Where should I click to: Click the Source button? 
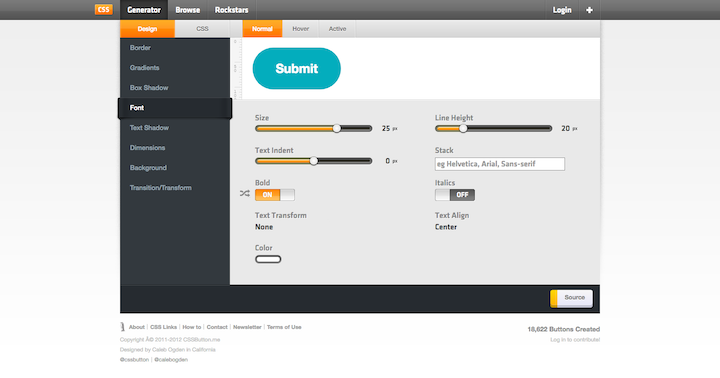[x=571, y=298]
